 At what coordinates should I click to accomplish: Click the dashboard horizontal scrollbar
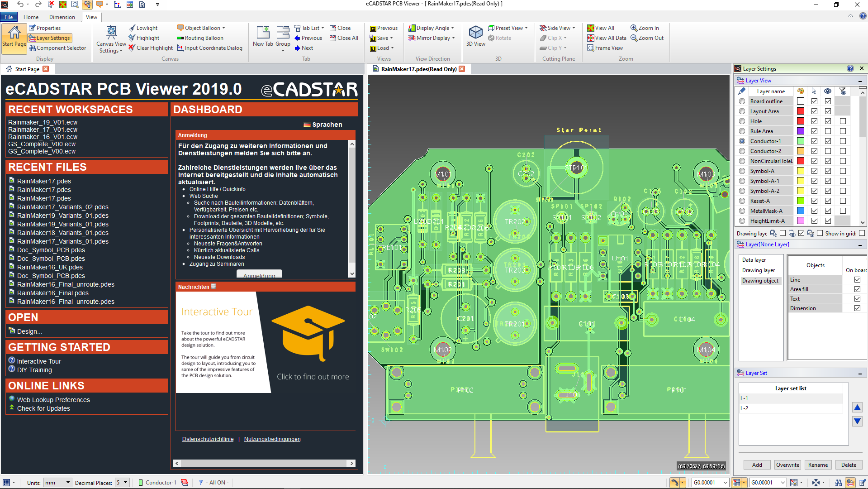click(264, 464)
